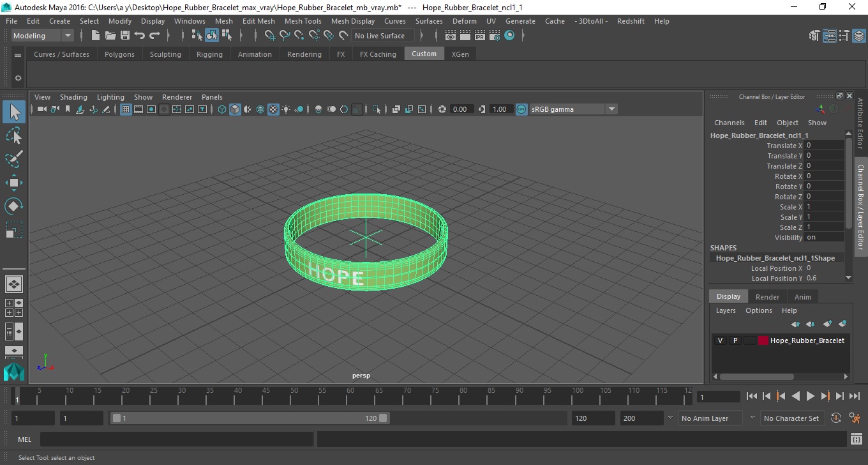Click the Tool Settings icon at top right
The height and width of the screenshot is (465, 868).
(844, 36)
